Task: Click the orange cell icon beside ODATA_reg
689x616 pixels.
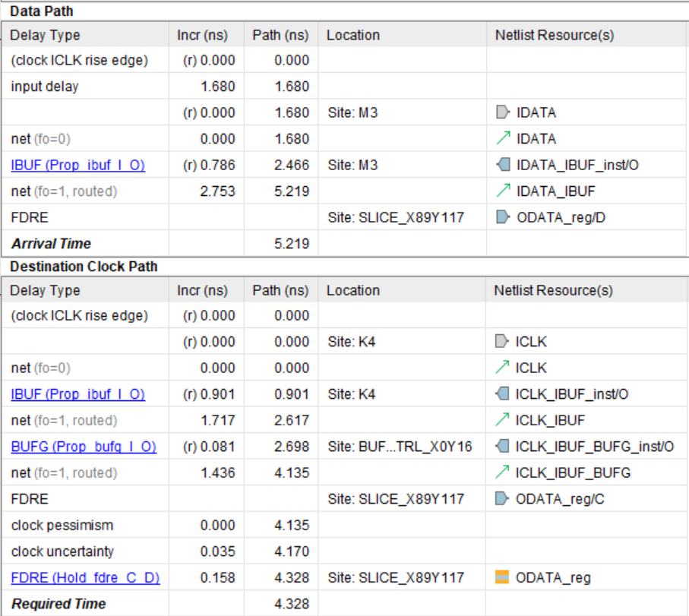Action: pos(502,577)
